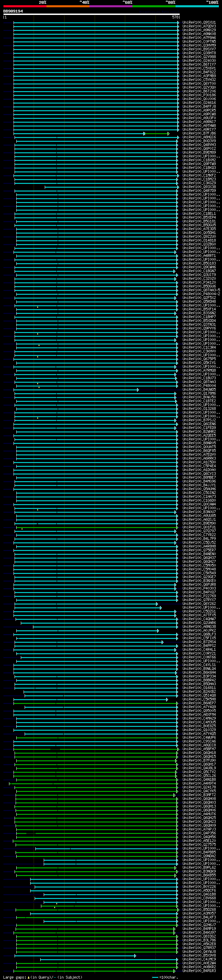
Task: Select the UniRef100_Q38HT8 entry
Action: click(199, 53)
